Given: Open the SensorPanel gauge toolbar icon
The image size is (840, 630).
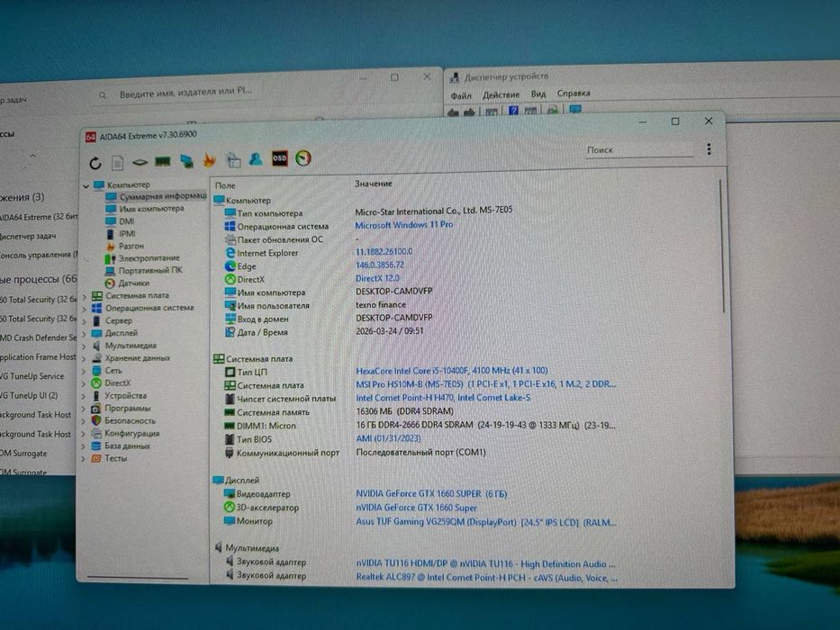Looking at the screenshot, I should [x=303, y=158].
